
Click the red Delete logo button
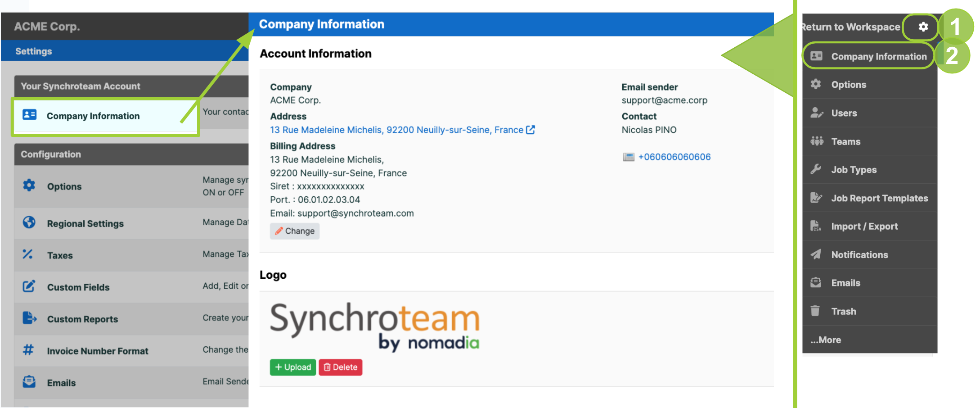pos(341,367)
